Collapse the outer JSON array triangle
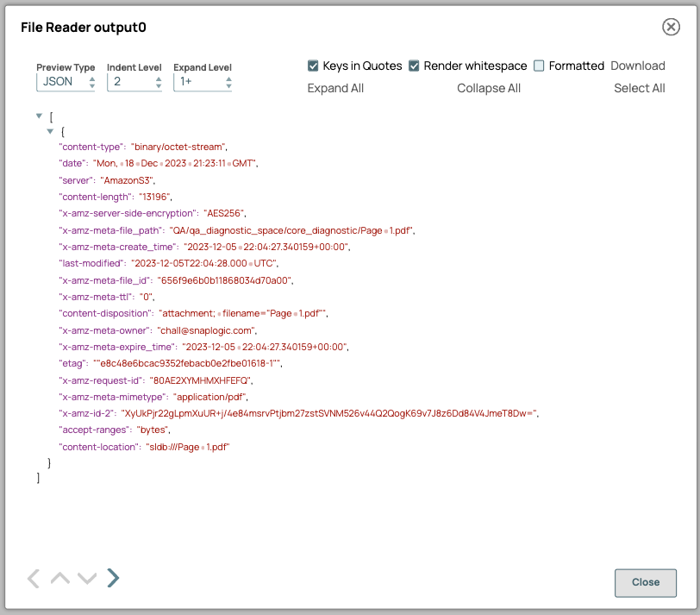Screen dimensions: 700x615 click(39, 116)
